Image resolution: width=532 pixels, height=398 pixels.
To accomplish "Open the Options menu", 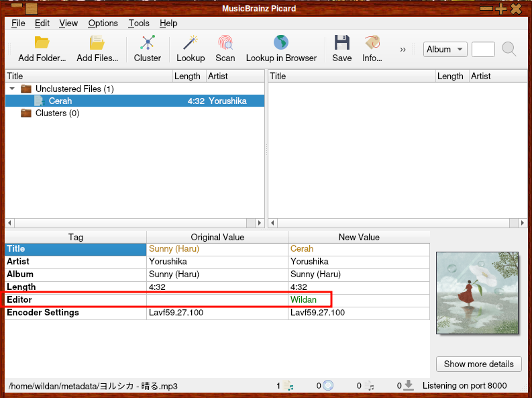I will (103, 23).
